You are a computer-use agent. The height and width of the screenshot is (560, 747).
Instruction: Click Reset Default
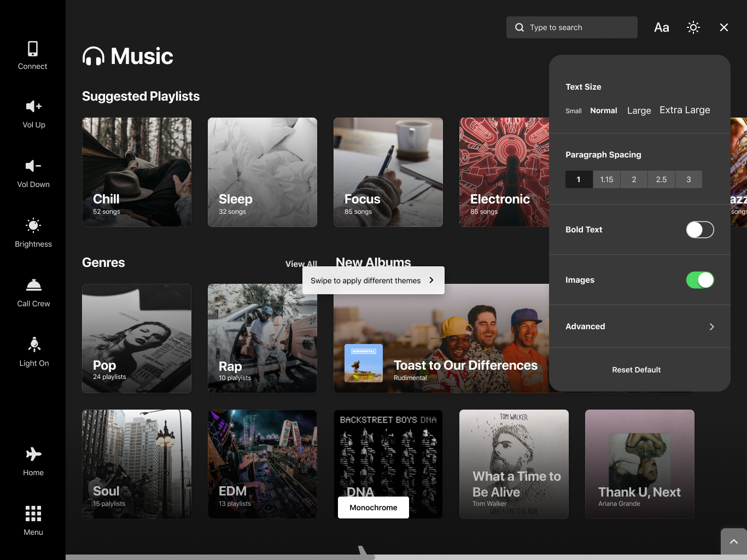pos(637,370)
